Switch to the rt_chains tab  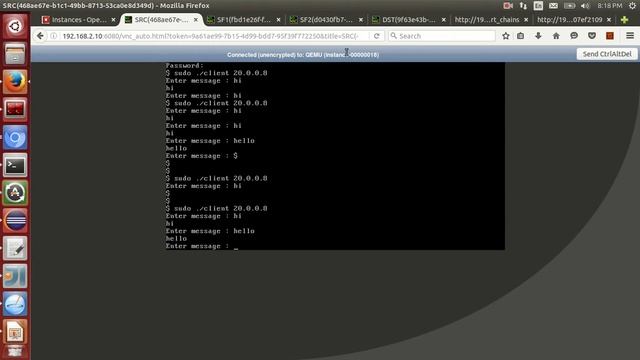click(487, 20)
